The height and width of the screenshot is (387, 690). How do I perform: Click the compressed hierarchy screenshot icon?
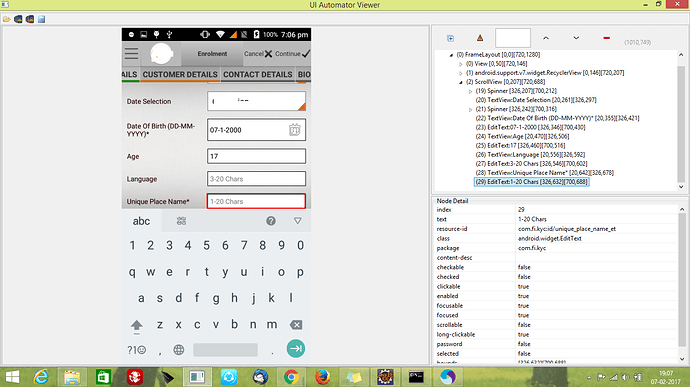pos(29,19)
